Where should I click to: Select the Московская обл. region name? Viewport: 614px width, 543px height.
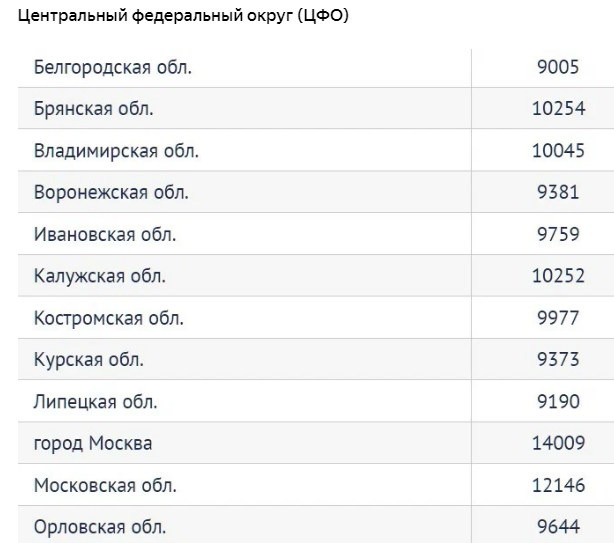105,486
